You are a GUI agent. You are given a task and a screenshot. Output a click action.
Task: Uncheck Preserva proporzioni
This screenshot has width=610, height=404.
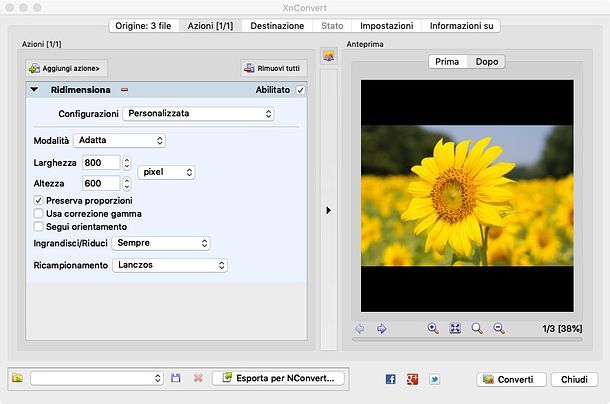(x=39, y=201)
